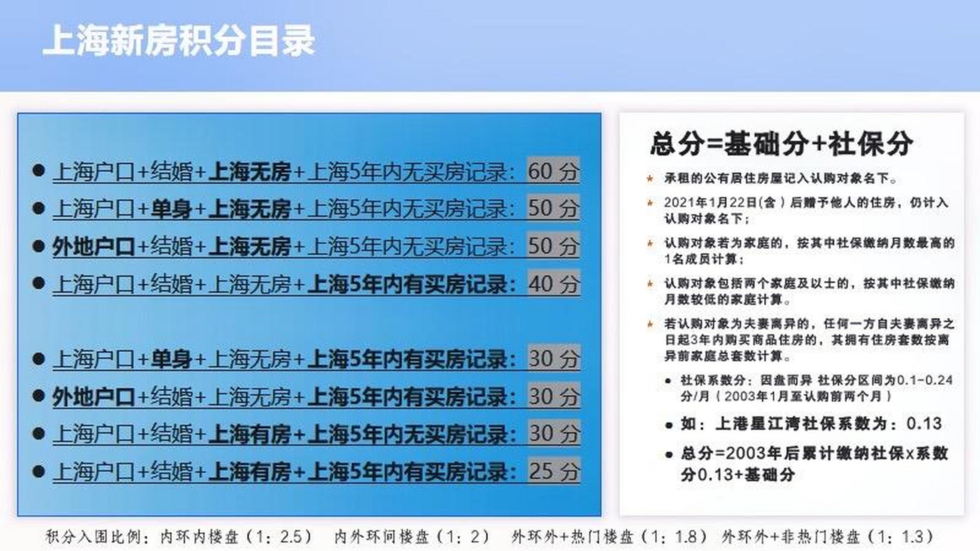
Task: Click 上海户口+单身+上海无房 有买房记录 row
Action: point(316,359)
